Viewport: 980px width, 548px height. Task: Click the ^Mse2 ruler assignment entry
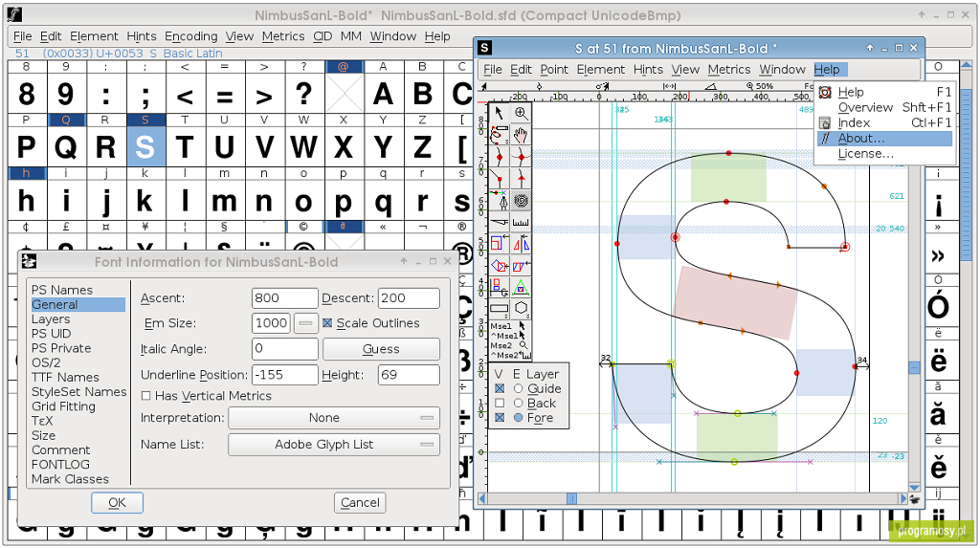pos(509,355)
